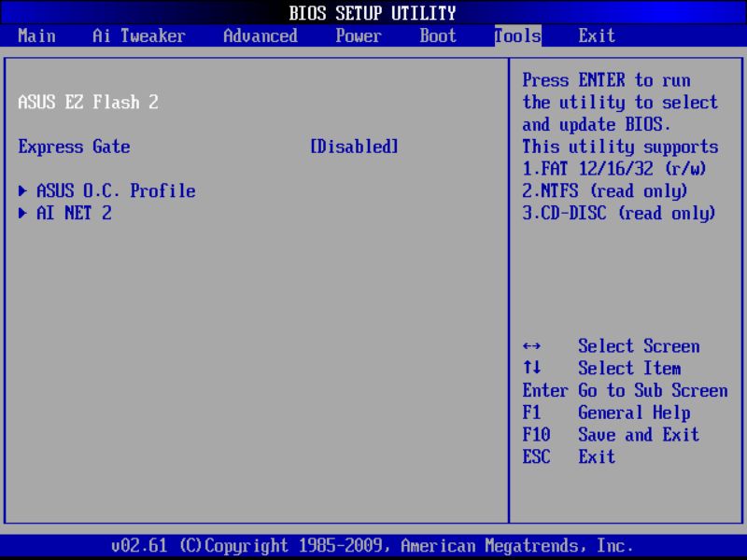
Task: Select the Advanced menu item
Action: tap(260, 35)
